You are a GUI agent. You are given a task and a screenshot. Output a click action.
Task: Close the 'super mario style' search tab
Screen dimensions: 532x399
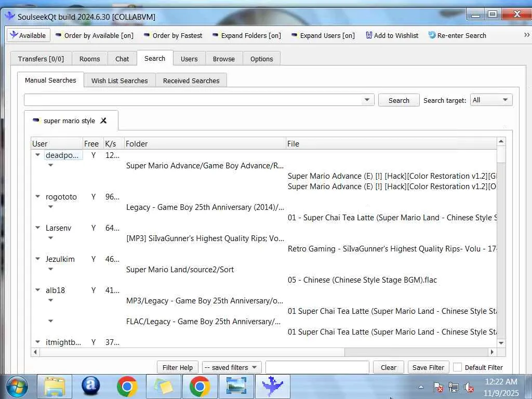coord(103,121)
